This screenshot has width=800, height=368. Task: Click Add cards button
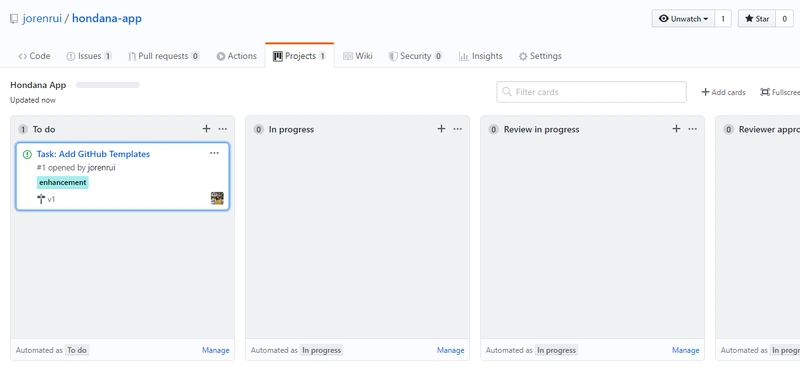pyautogui.click(x=723, y=92)
